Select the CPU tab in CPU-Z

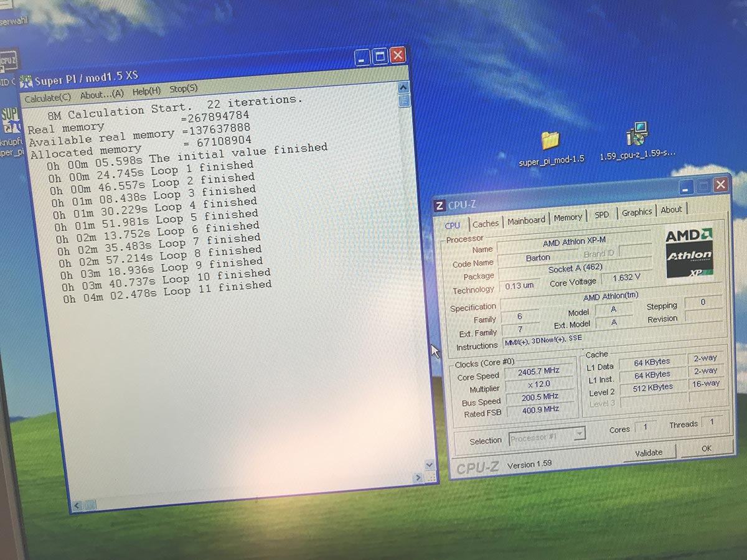(x=453, y=225)
